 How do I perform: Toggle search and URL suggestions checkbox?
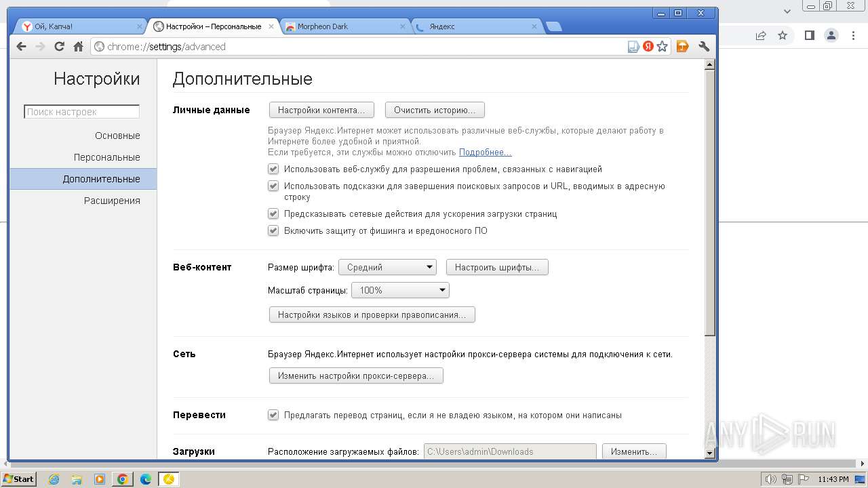[x=273, y=186]
